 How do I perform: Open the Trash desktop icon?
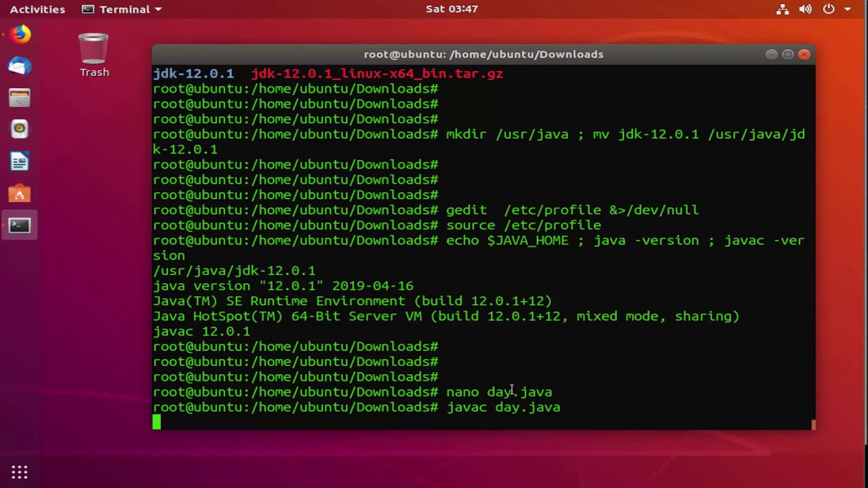coord(94,55)
